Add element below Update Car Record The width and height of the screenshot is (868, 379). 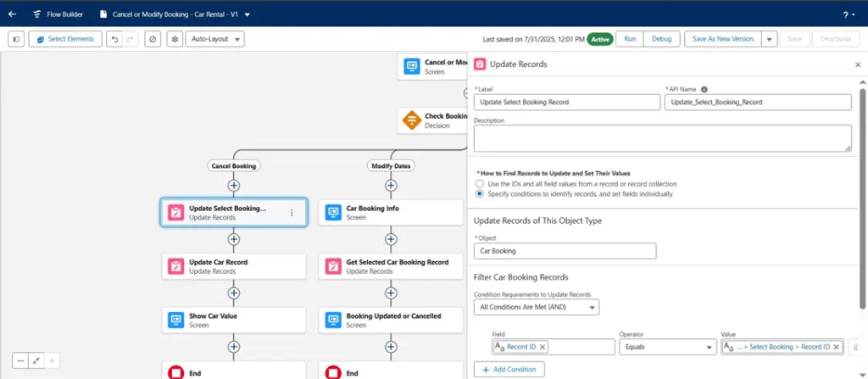(234, 293)
